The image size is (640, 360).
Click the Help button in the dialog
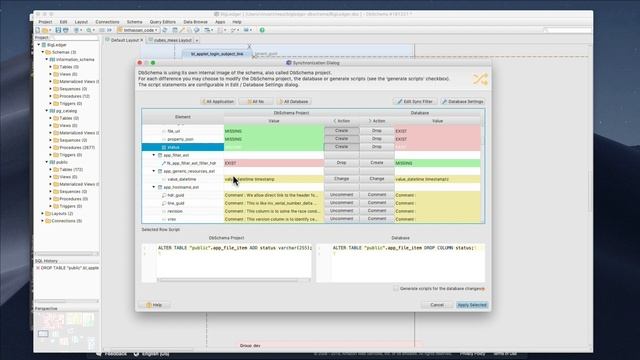pyautogui.click(x=155, y=305)
